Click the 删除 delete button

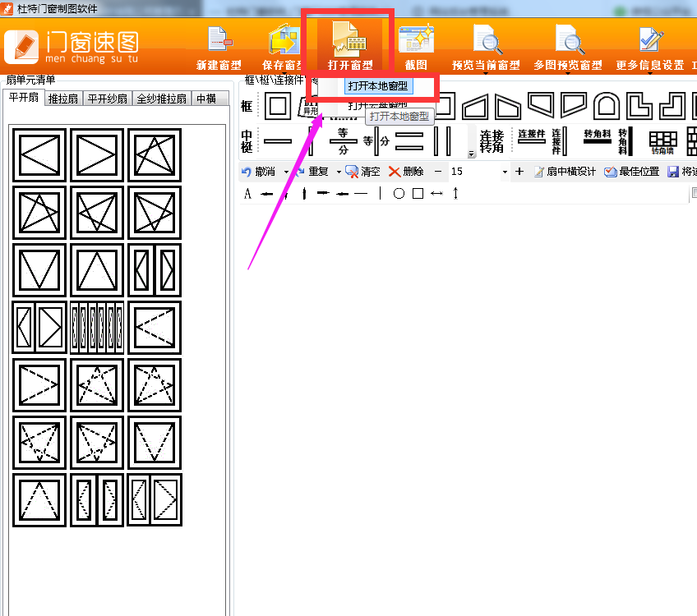pyautogui.click(x=406, y=172)
